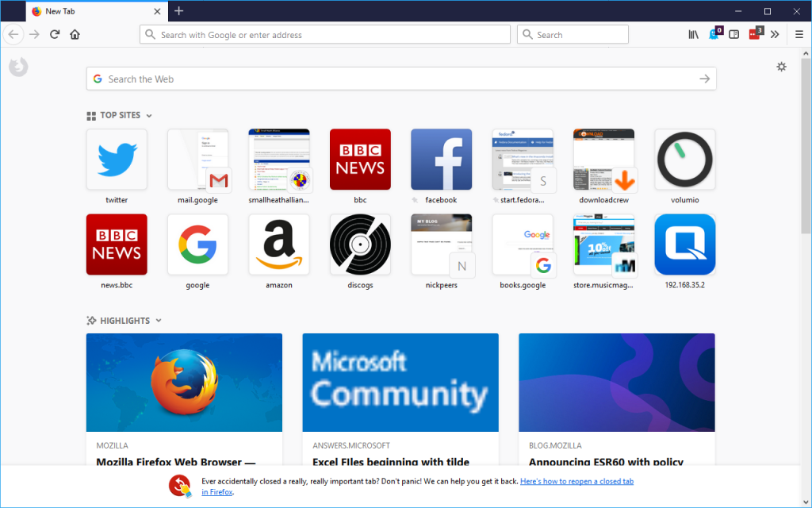
Task: Click the Reload page button
Action: [55, 34]
